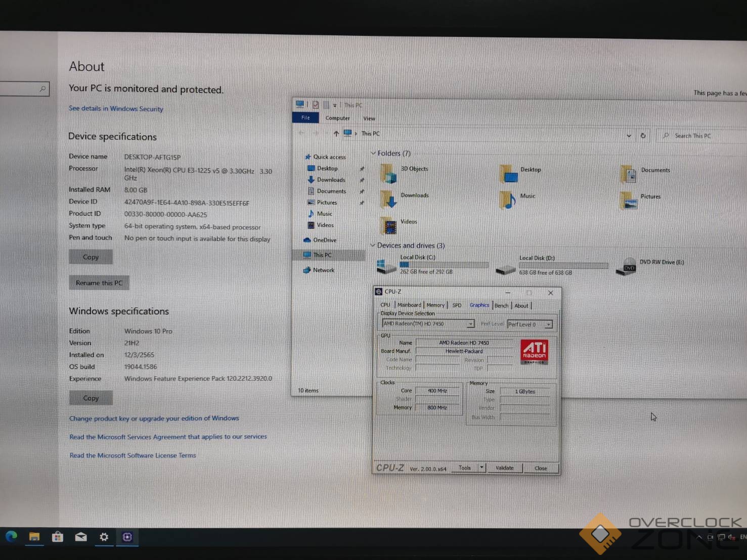Switch to the Bench tab
This screenshot has height=560, width=747.
pos(501,305)
